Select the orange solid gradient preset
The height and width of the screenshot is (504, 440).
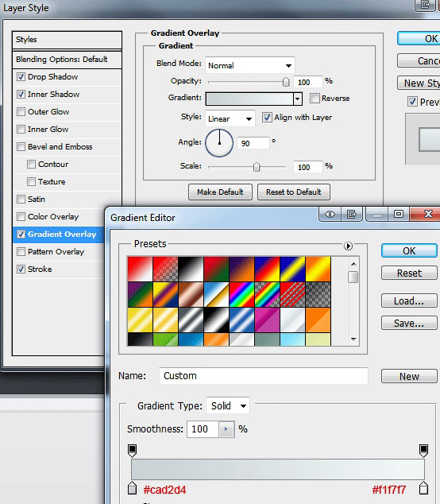coord(318,320)
